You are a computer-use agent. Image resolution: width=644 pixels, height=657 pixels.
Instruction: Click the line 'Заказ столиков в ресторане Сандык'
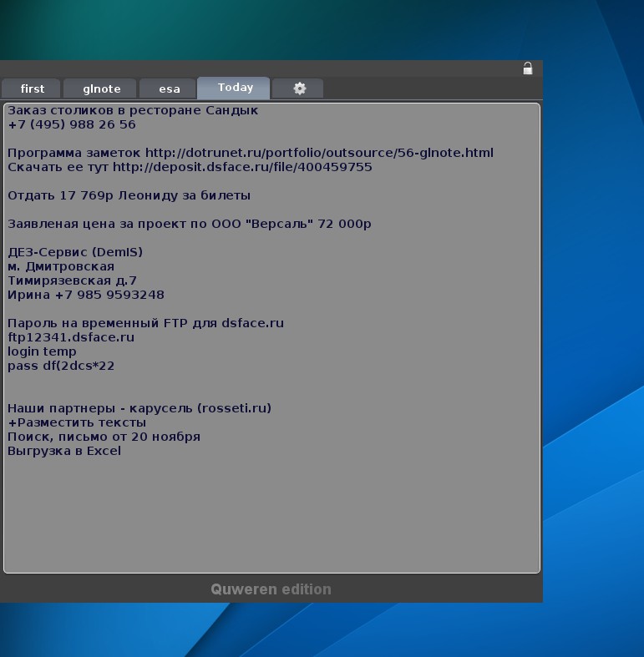[x=133, y=110]
